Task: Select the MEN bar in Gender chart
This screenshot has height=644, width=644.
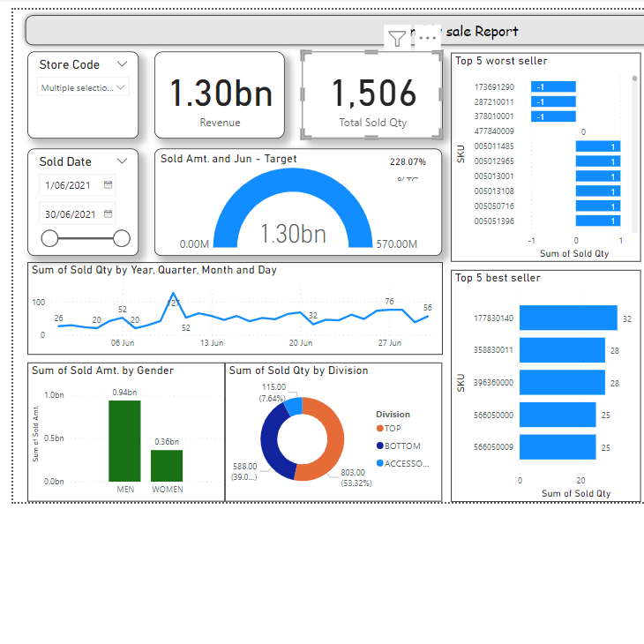Action: pyautogui.click(x=124, y=441)
